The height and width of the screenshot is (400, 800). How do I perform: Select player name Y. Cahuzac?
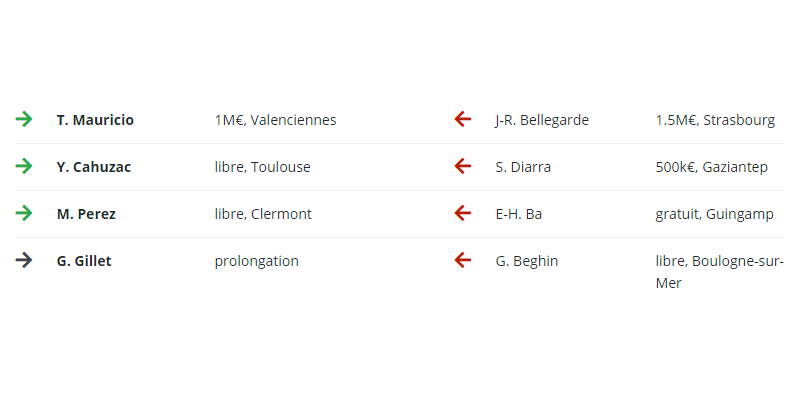coord(94,167)
